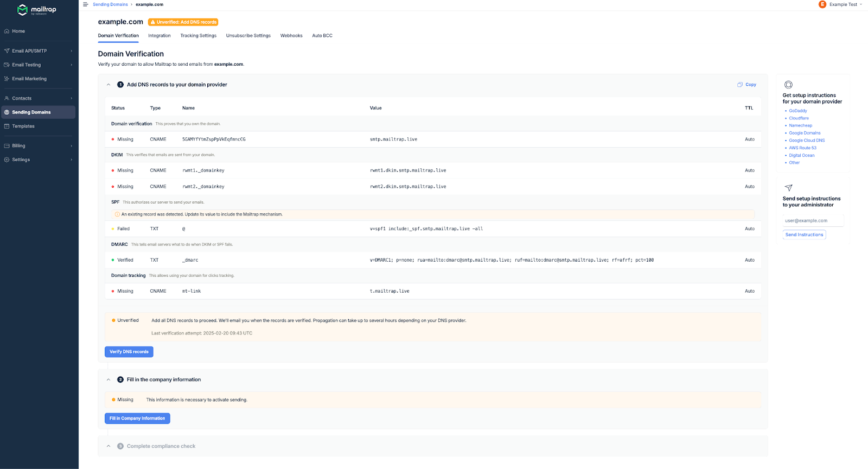Image resolution: width=868 pixels, height=469 pixels.
Task: Click the example.com breadcrumb text
Action: [149, 4]
